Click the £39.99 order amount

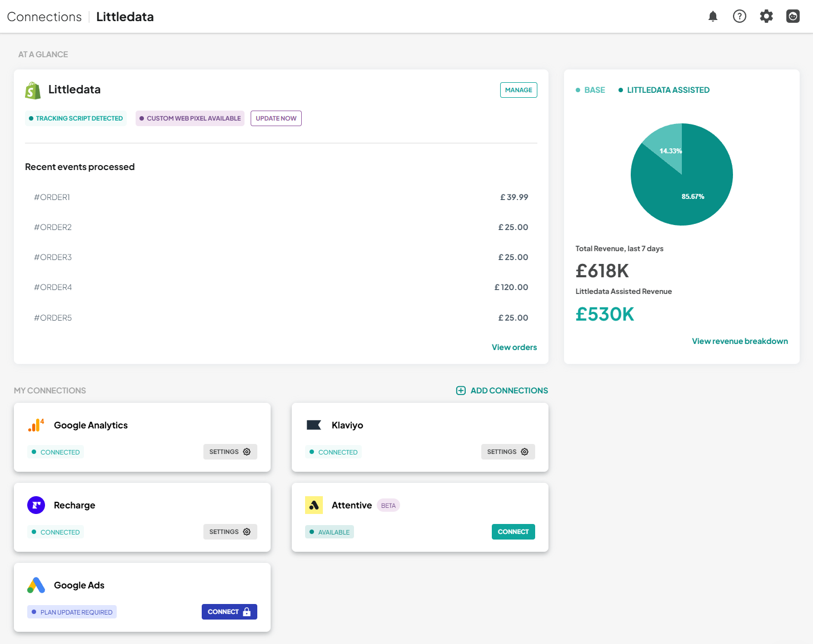[x=514, y=197]
